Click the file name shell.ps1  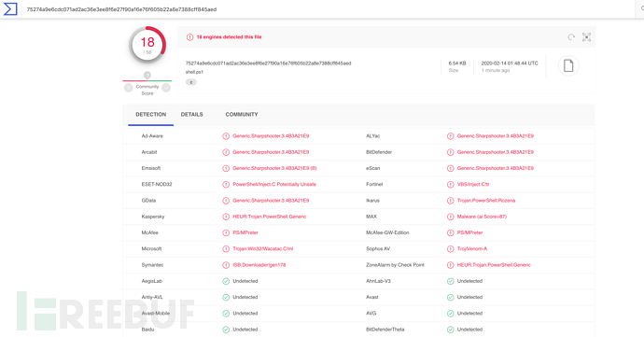pos(194,72)
